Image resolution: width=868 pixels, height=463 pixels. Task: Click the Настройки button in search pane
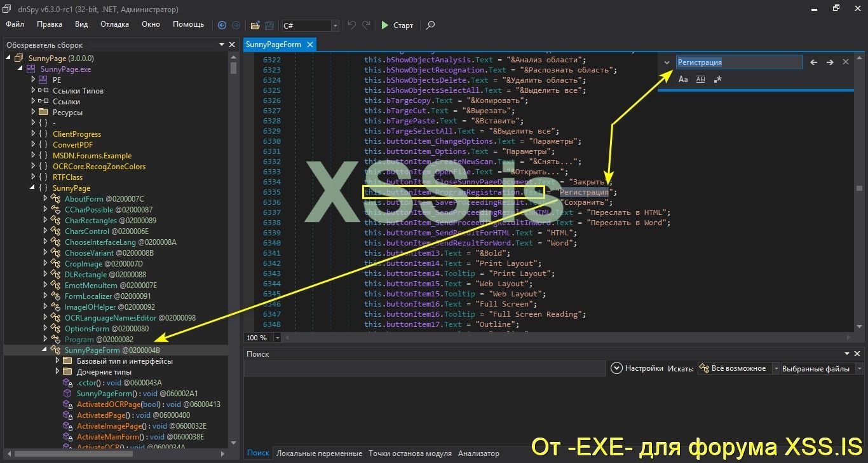pos(637,368)
